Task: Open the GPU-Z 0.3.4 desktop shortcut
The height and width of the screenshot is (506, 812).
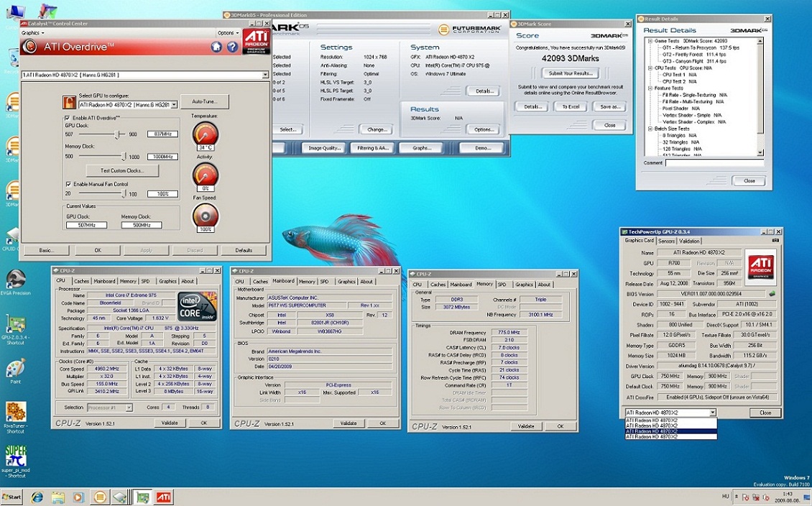Action: coord(16,329)
